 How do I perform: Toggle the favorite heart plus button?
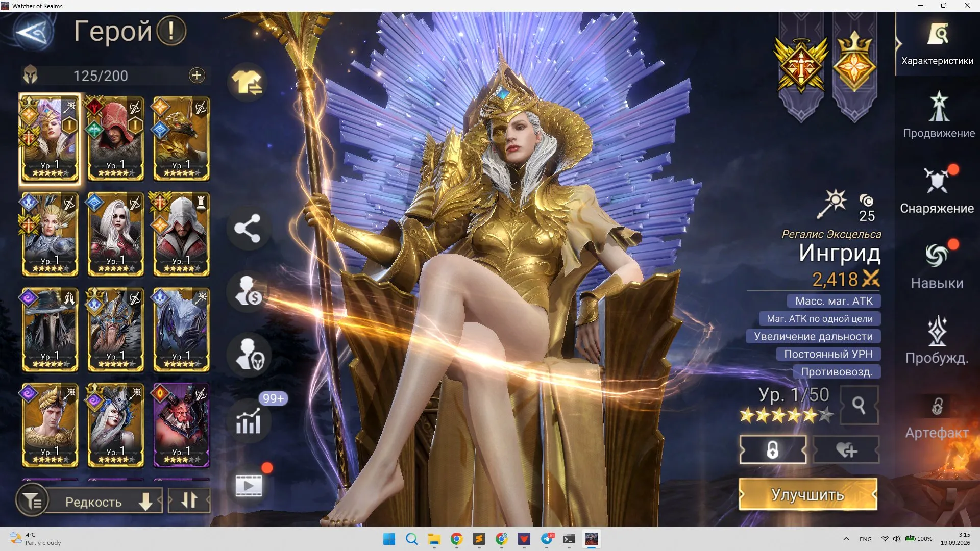pos(846,449)
